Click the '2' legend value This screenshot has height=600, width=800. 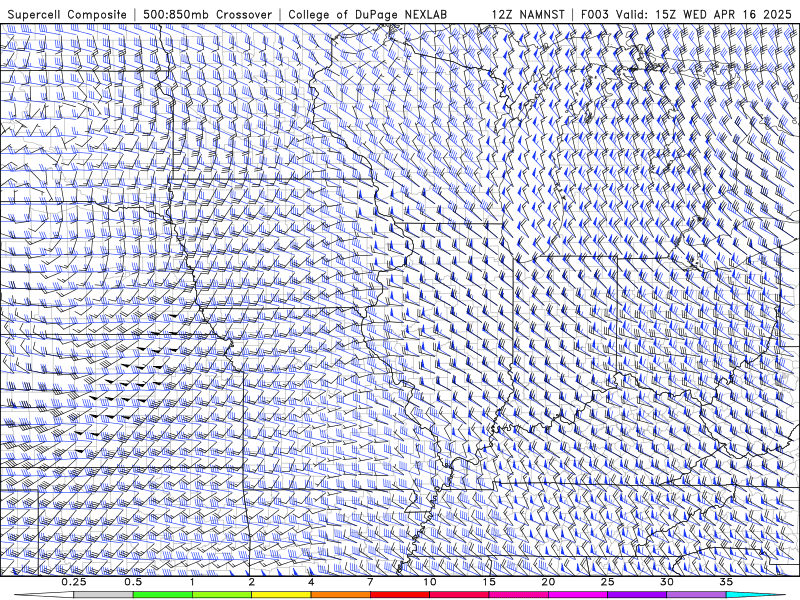[x=252, y=582]
